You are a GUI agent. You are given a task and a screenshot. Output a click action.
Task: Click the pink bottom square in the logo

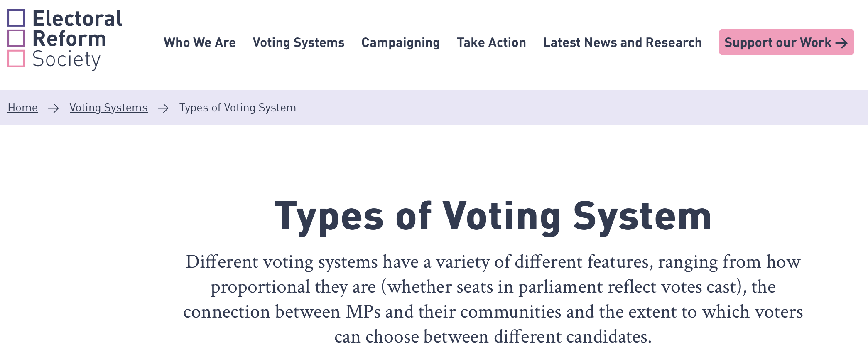pyautogui.click(x=16, y=58)
